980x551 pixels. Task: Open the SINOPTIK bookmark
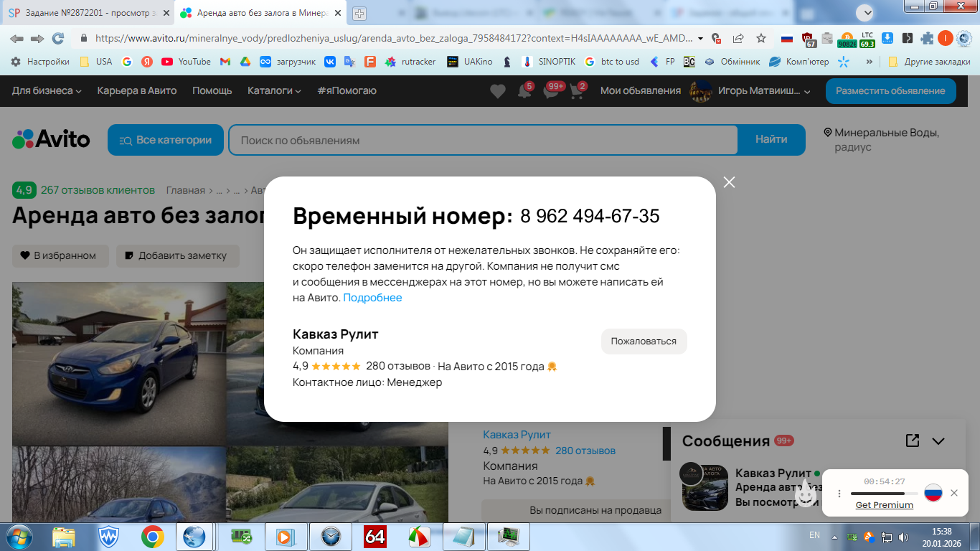click(548, 62)
